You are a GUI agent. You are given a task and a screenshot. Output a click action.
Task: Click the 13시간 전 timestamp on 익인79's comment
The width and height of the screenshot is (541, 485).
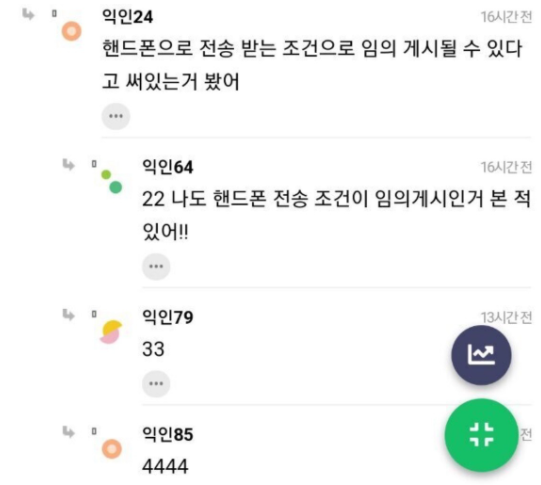tap(506, 317)
